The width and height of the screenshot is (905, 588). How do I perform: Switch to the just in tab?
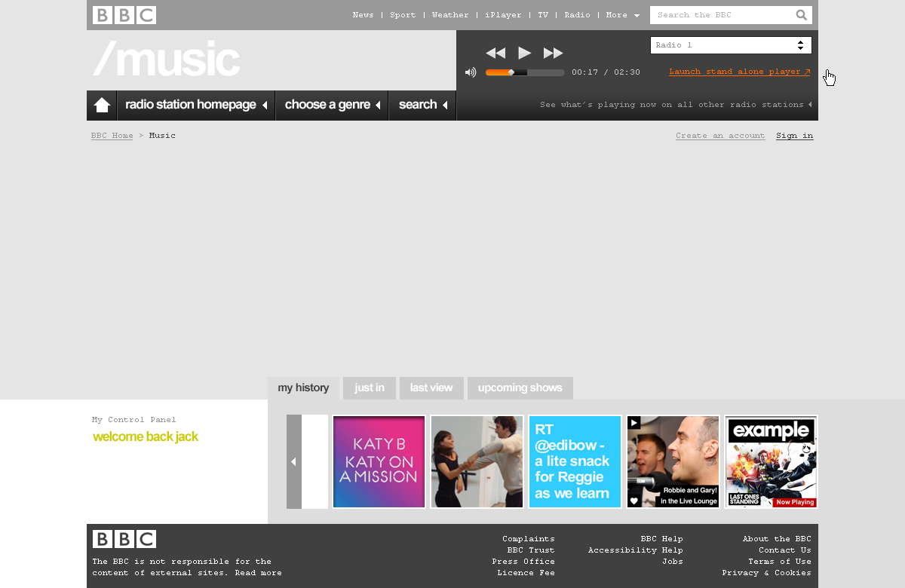[x=370, y=388]
